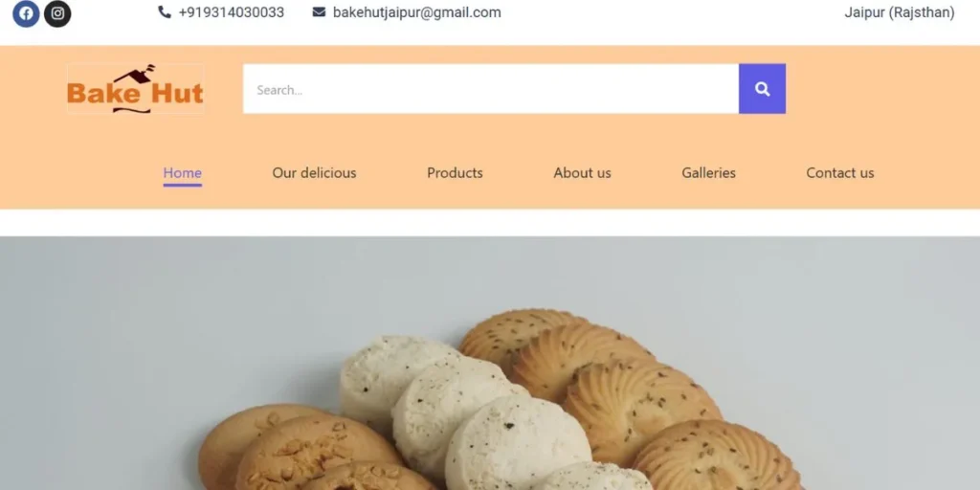Open the Our delicious menu item
The image size is (980, 490).
pos(314,173)
